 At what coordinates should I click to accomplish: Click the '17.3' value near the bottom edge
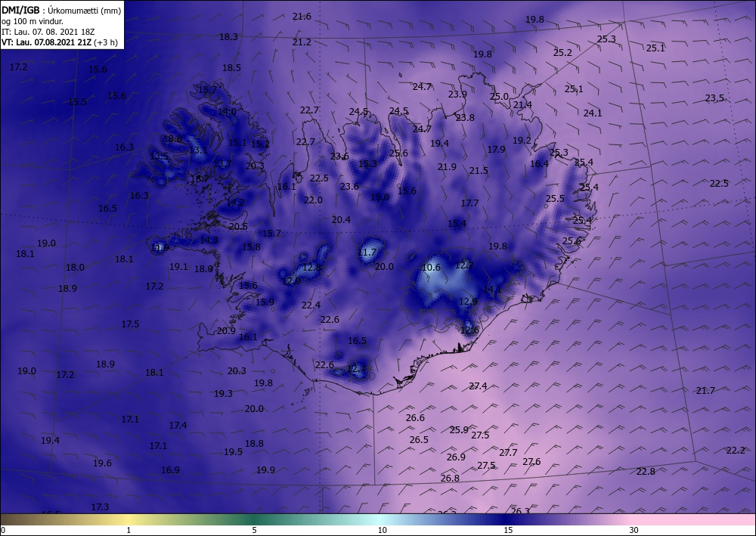(x=100, y=507)
